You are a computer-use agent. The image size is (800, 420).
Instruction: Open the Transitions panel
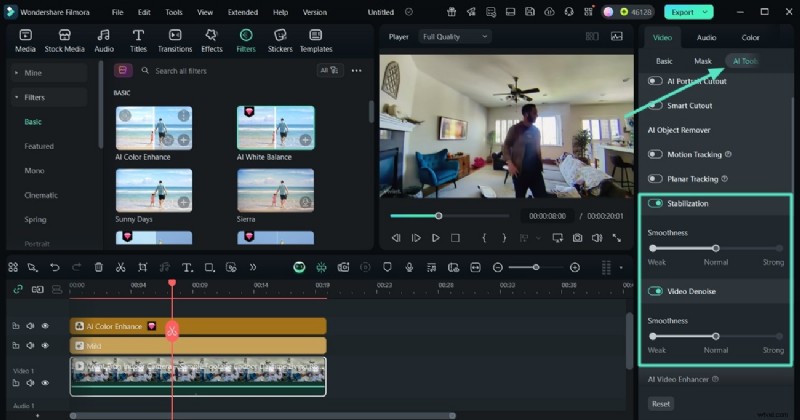click(x=175, y=39)
